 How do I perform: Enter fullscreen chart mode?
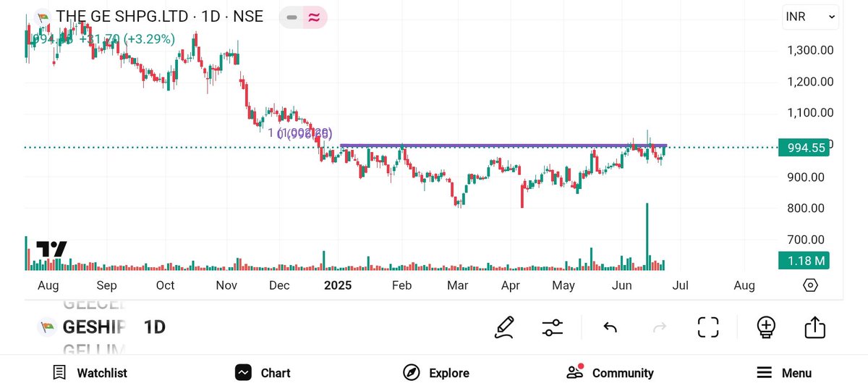click(708, 327)
